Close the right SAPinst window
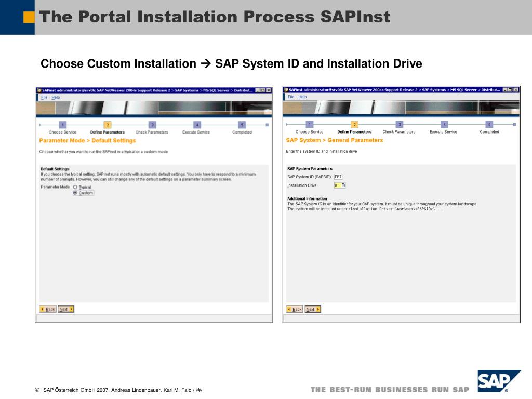Image resolution: width=532 pixels, height=399 pixels. (x=516, y=90)
